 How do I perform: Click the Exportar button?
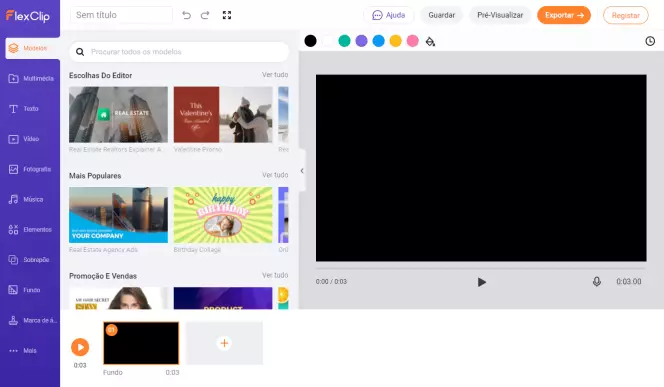pyautogui.click(x=564, y=15)
